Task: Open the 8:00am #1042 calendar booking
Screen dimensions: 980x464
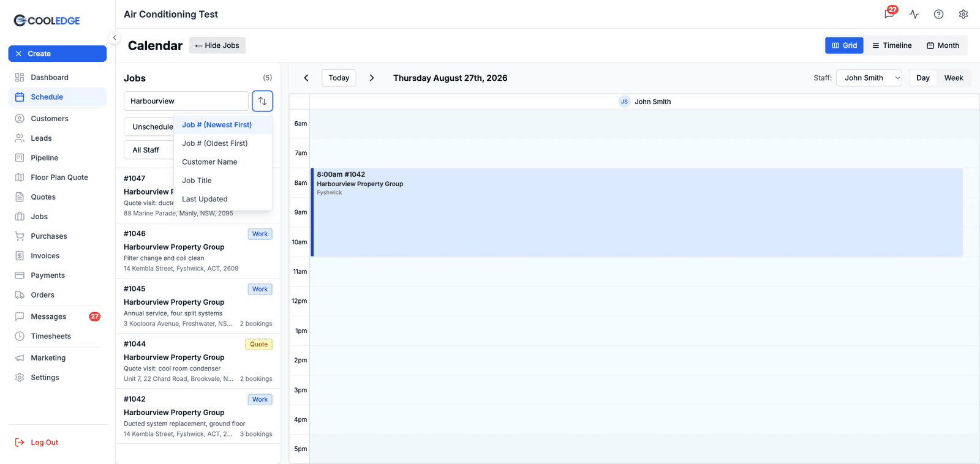Action: (x=637, y=212)
